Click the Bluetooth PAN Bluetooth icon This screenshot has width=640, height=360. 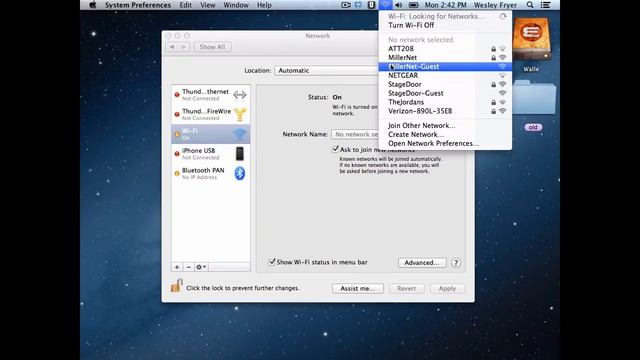pyautogui.click(x=240, y=173)
